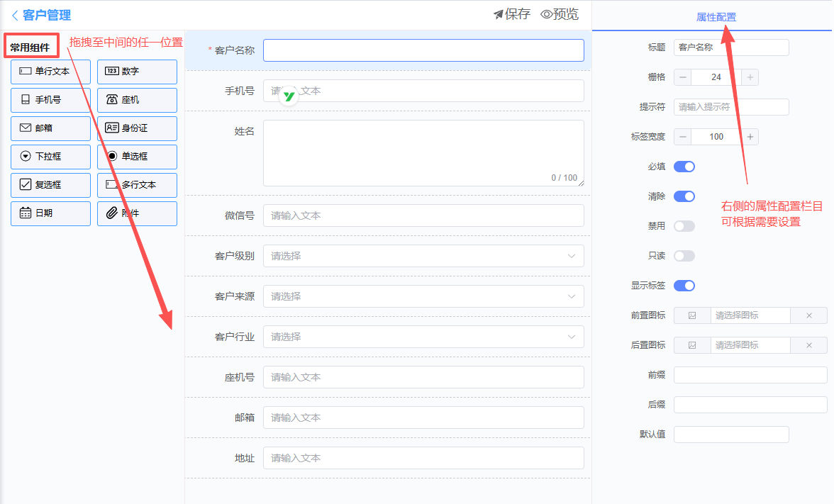The width and height of the screenshot is (834, 504).
Task: Focus the 客户名称 input field
Action: (423, 50)
